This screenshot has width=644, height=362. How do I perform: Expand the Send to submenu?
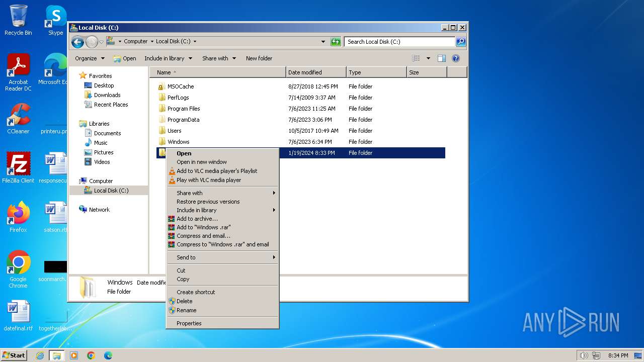[222, 257]
